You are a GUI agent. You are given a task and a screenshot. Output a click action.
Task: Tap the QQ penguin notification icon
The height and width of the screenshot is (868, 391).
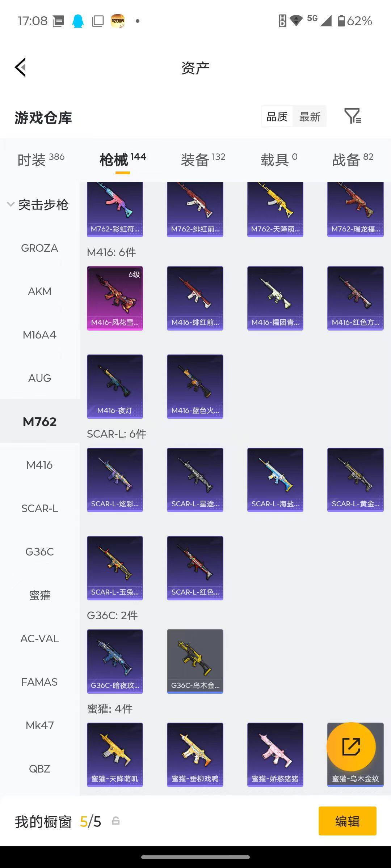(x=78, y=21)
